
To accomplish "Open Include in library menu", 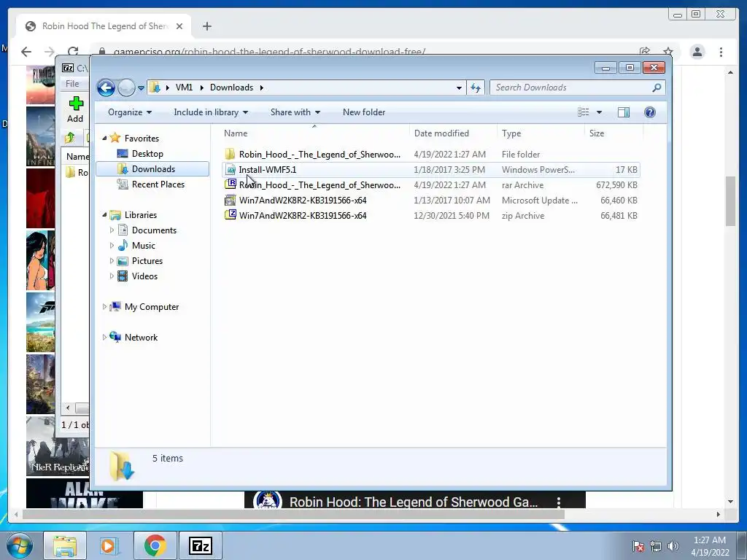I will click(x=211, y=112).
